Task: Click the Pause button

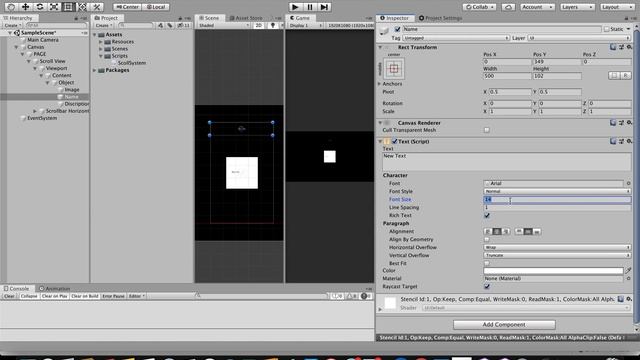Action: 310,7
